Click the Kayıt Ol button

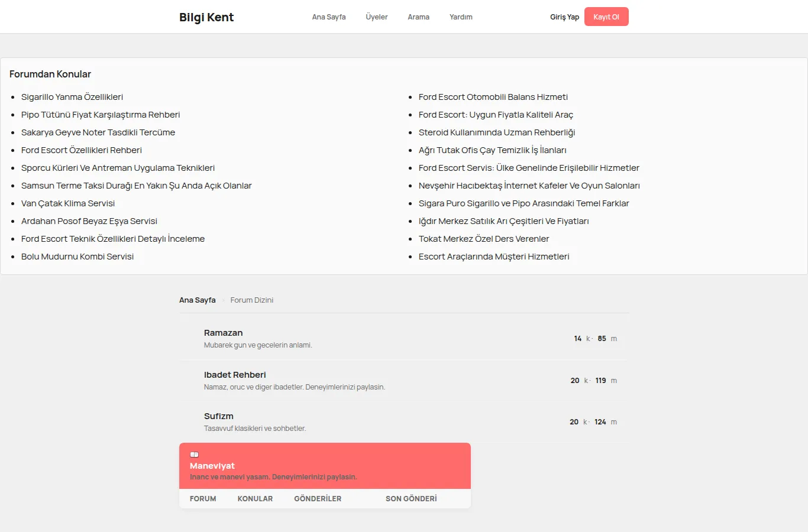[x=606, y=17]
